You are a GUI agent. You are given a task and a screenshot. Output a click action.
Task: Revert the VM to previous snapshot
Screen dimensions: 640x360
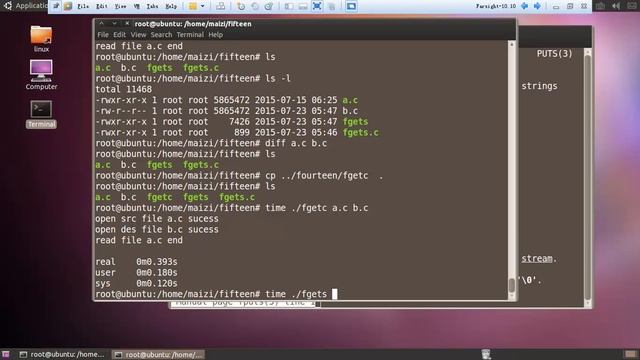[x=255, y=6]
